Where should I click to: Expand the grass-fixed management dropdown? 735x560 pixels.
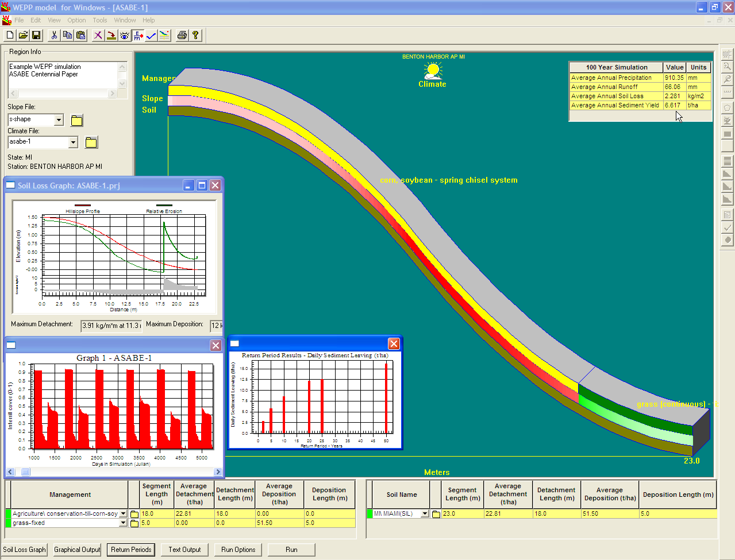[123, 523]
